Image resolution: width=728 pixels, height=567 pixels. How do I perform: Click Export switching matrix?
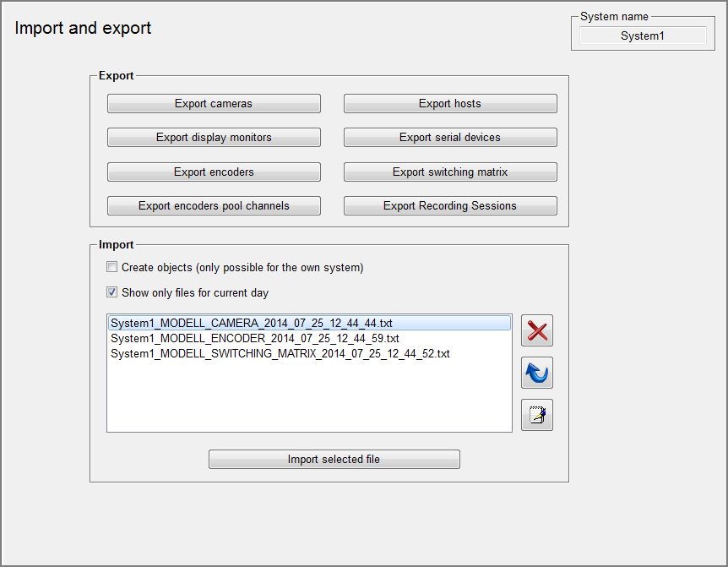click(x=450, y=172)
